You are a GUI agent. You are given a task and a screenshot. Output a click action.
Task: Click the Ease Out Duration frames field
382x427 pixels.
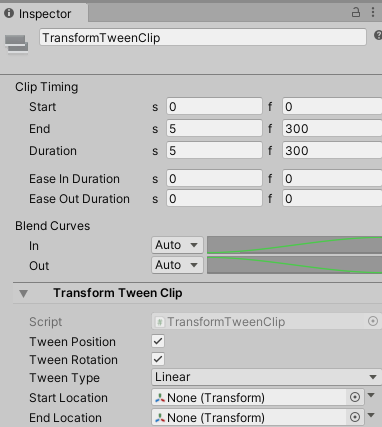pyautogui.click(x=332, y=198)
